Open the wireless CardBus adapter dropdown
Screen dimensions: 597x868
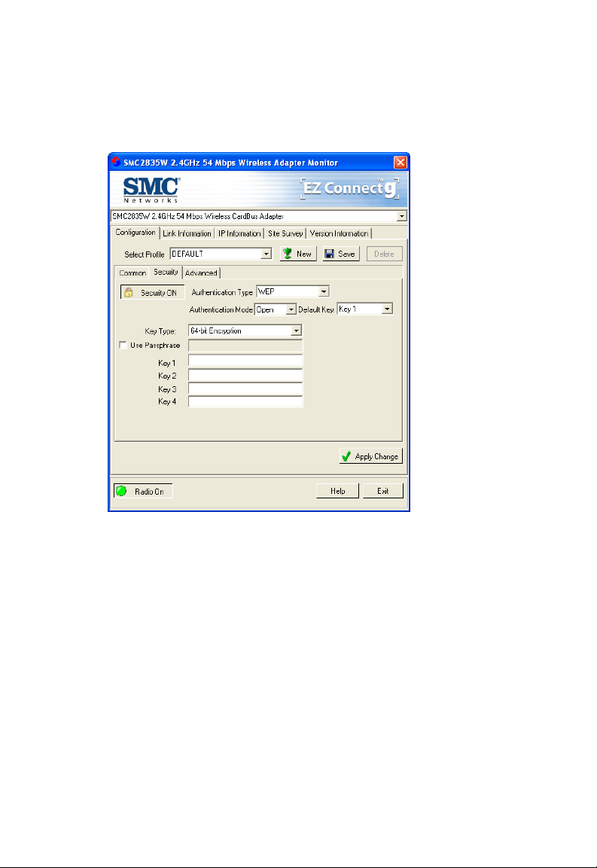(401, 217)
